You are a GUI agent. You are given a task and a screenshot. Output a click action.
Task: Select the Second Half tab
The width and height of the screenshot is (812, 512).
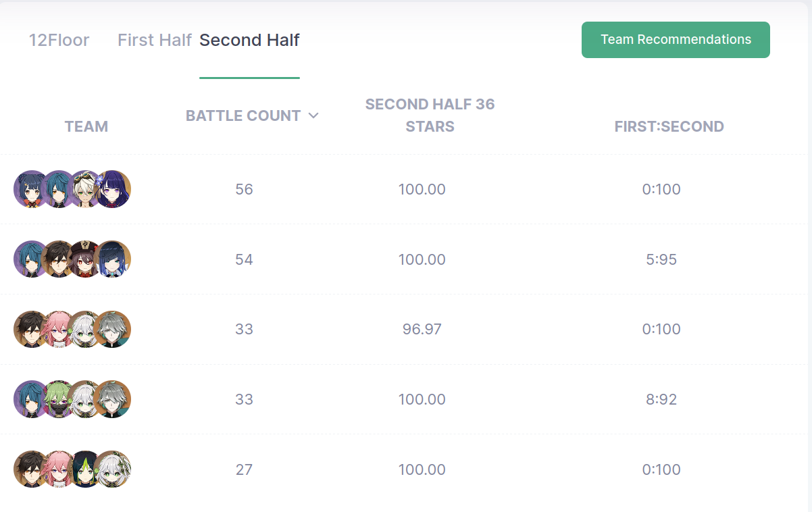249,40
